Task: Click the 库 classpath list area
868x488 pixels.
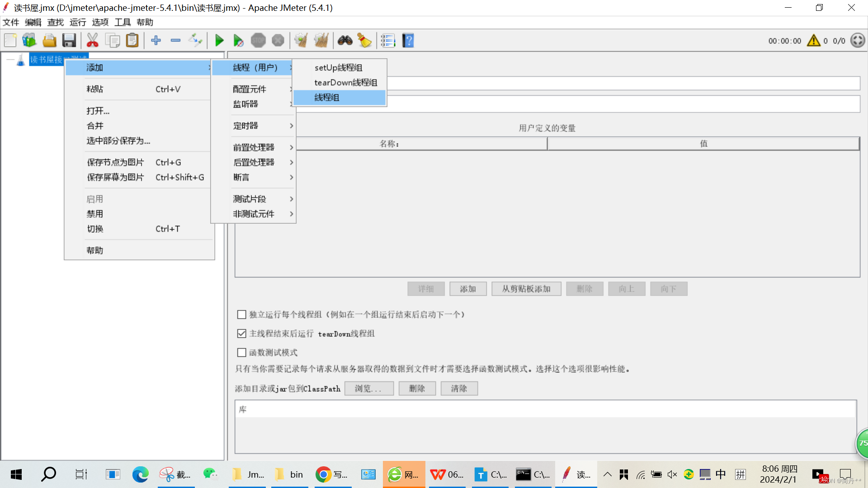Action: (x=546, y=427)
